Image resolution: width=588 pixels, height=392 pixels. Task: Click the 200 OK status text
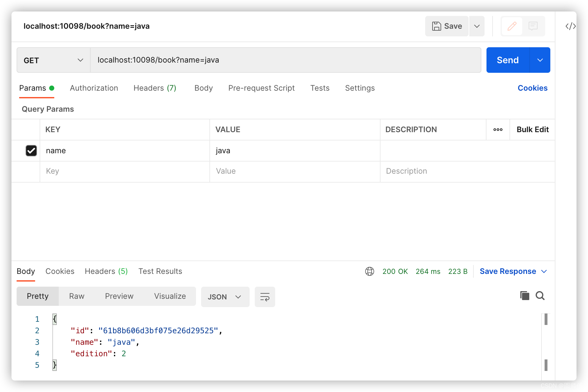[395, 271]
